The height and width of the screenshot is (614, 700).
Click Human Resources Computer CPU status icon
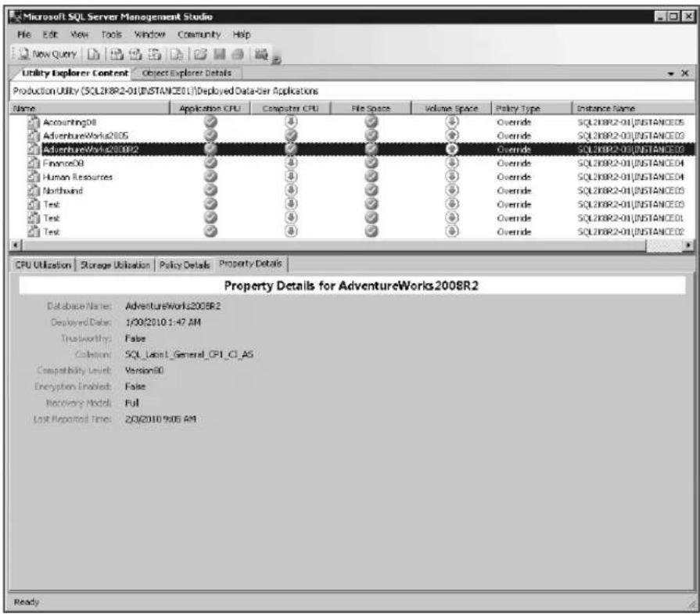[x=291, y=177]
